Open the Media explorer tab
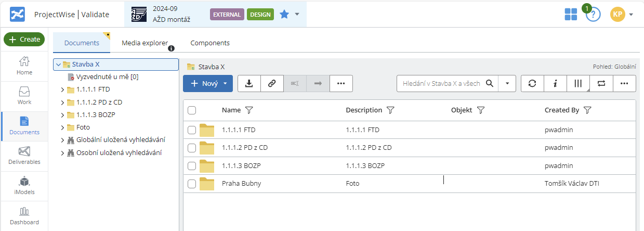This screenshot has height=231, width=644. (x=144, y=43)
